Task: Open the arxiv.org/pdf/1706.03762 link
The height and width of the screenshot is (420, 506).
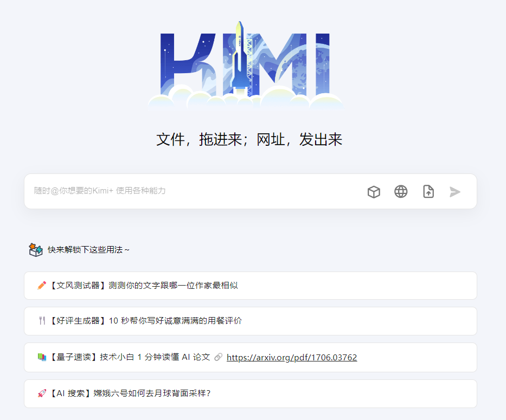Action: point(292,358)
